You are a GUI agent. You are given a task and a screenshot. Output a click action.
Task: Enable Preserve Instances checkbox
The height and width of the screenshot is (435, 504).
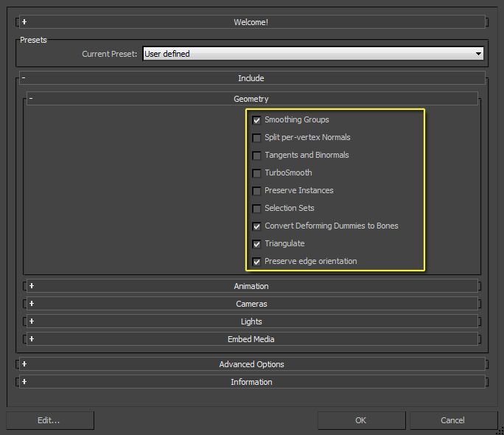coord(256,191)
